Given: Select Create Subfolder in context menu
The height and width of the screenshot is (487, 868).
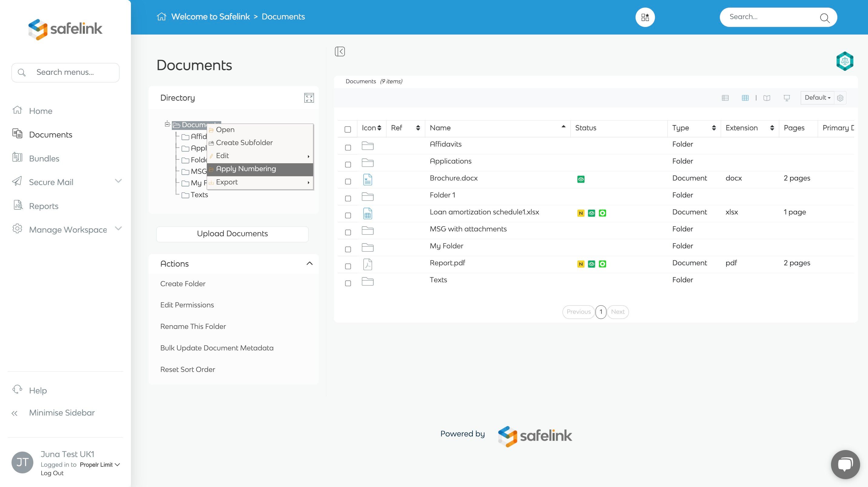Looking at the screenshot, I should [x=244, y=143].
